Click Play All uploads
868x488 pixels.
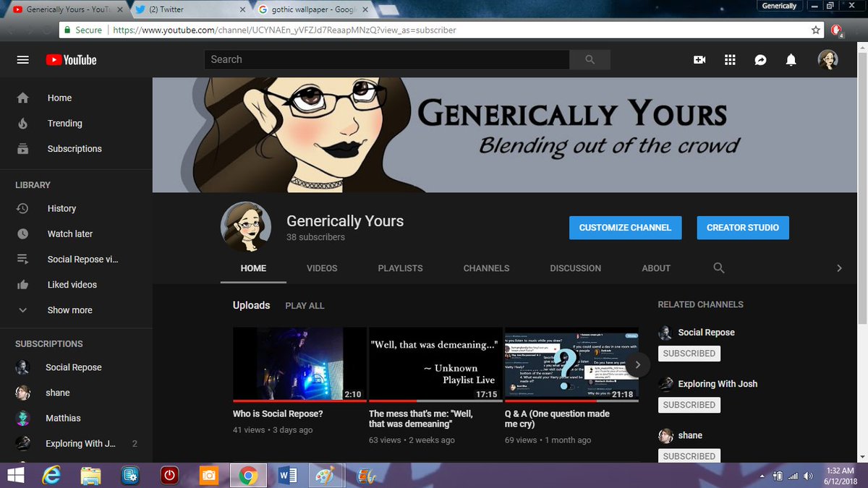[305, 306]
